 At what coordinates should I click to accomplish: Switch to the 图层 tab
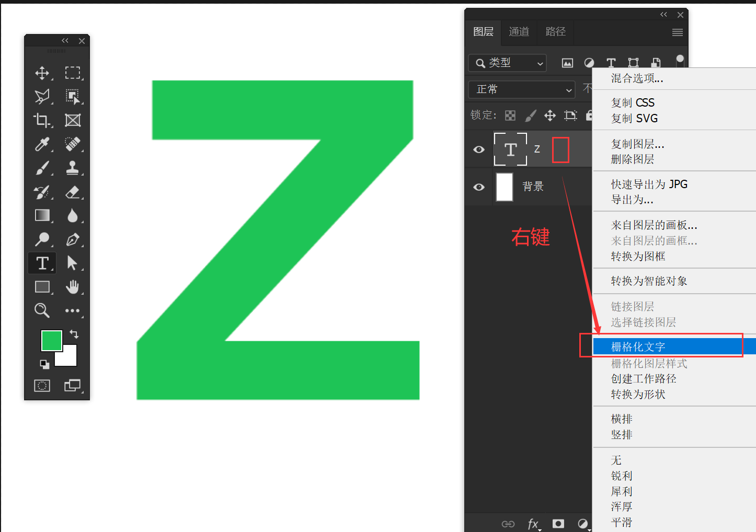coord(483,32)
